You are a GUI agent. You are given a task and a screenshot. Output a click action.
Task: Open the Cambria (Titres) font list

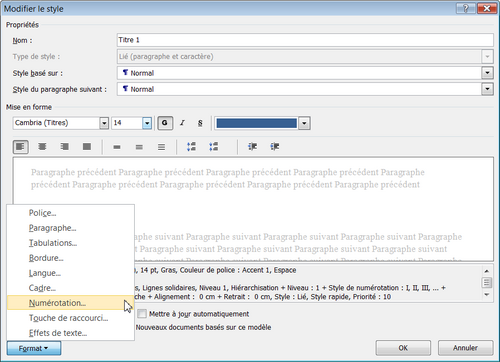click(104, 123)
